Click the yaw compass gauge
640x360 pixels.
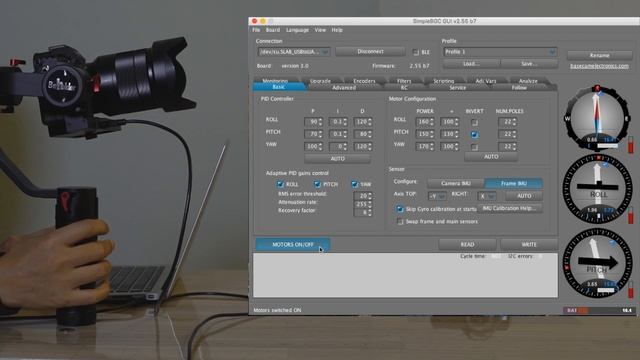point(597,118)
